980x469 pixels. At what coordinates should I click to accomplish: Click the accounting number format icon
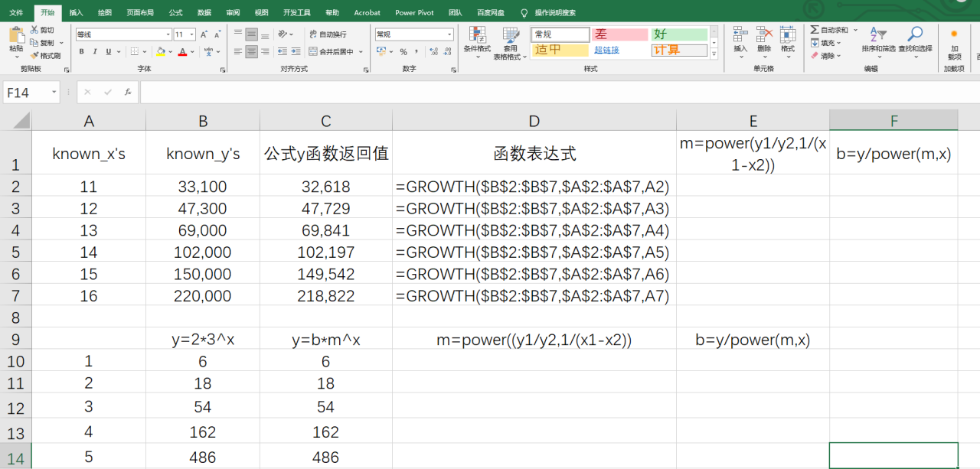[x=381, y=52]
